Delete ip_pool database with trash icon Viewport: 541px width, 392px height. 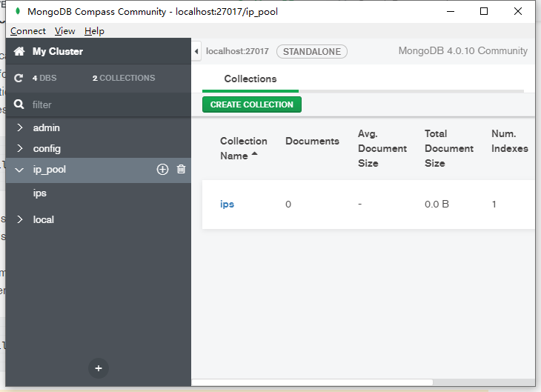tap(181, 169)
